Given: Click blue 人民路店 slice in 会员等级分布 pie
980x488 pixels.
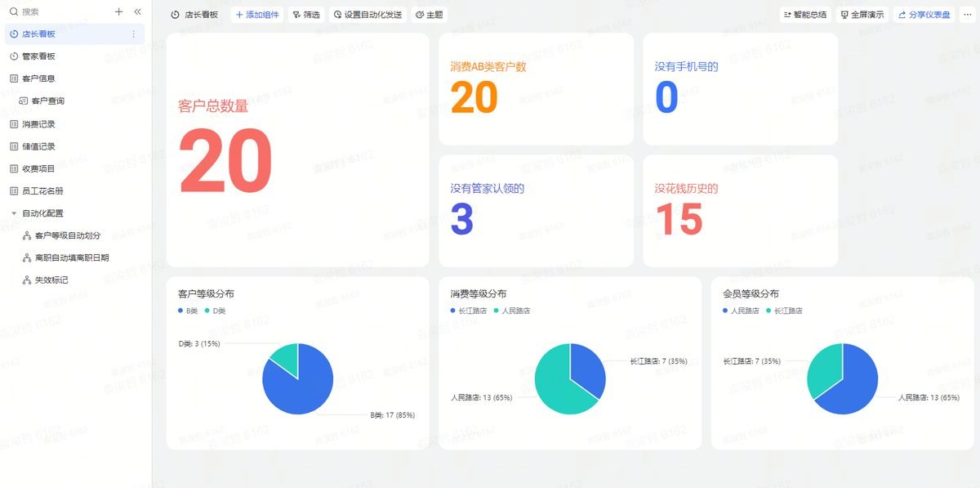Looking at the screenshot, I should pyautogui.click(x=853, y=386).
